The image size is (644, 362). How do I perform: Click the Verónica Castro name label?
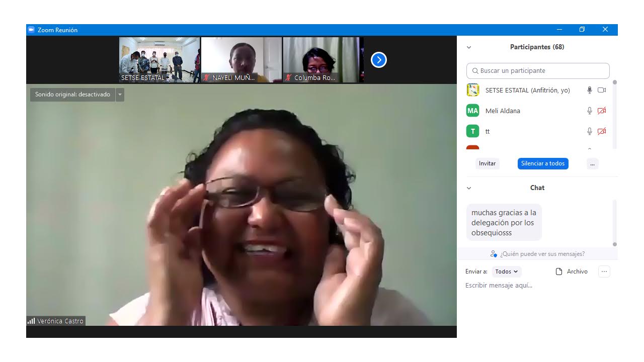pos(60,321)
